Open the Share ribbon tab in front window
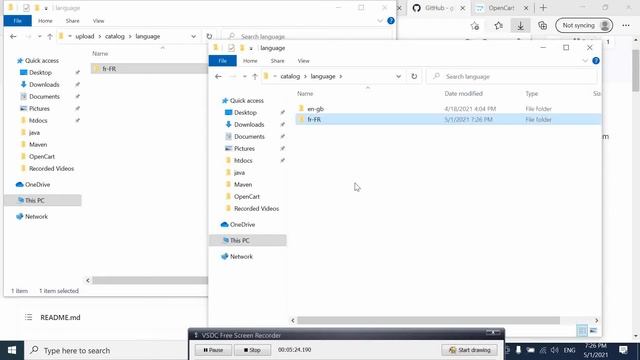The height and width of the screenshot is (360, 640). pos(277,61)
